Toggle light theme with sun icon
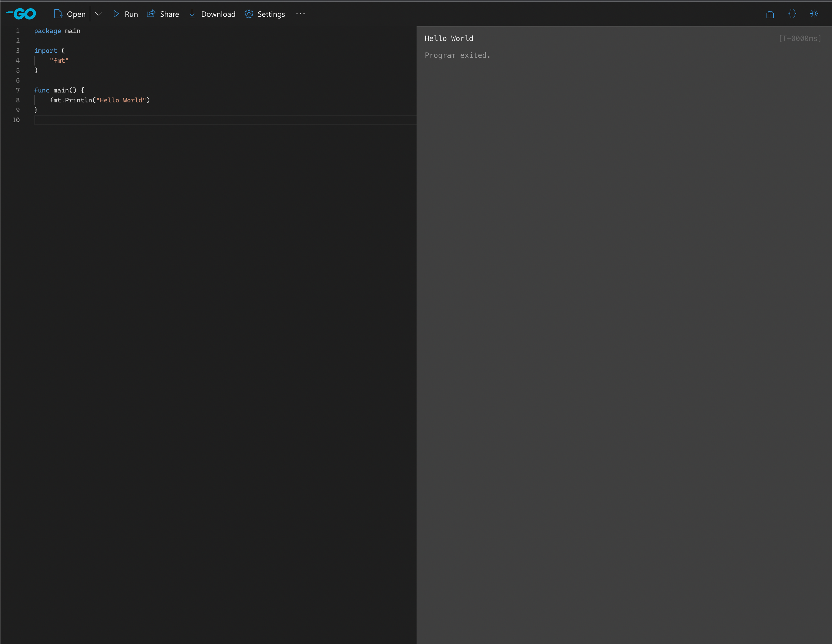 (x=814, y=14)
